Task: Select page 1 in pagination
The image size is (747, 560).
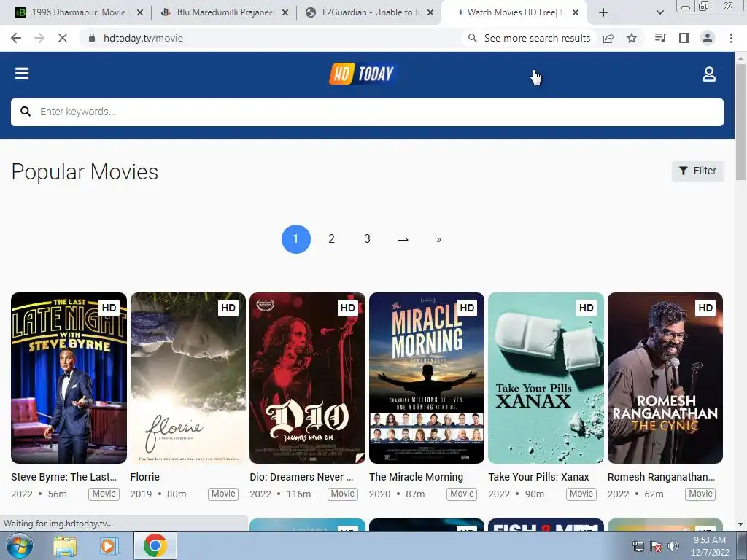Action: pyautogui.click(x=296, y=239)
